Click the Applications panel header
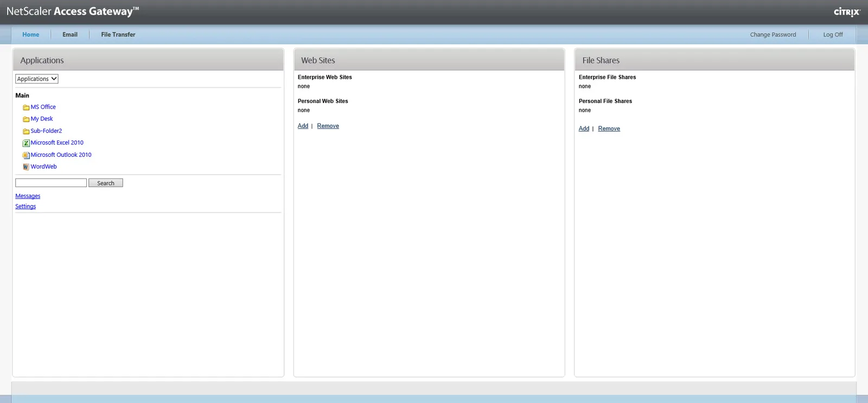 coord(148,60)
